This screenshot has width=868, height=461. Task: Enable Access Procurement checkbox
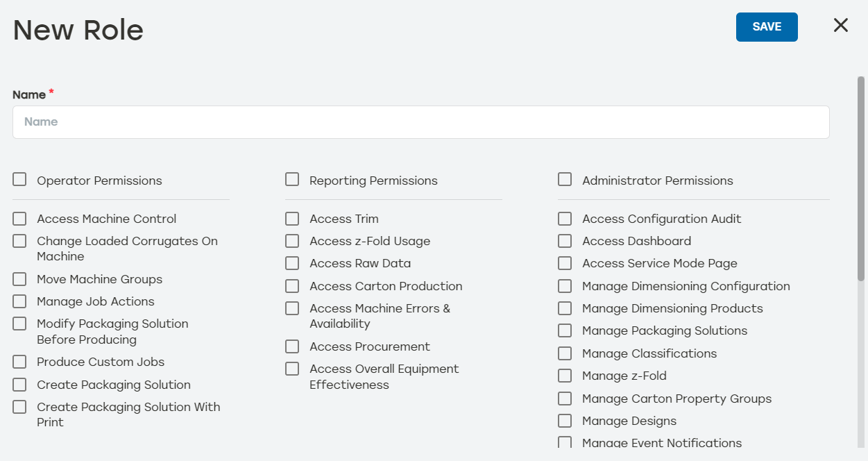tap(292, 346)
